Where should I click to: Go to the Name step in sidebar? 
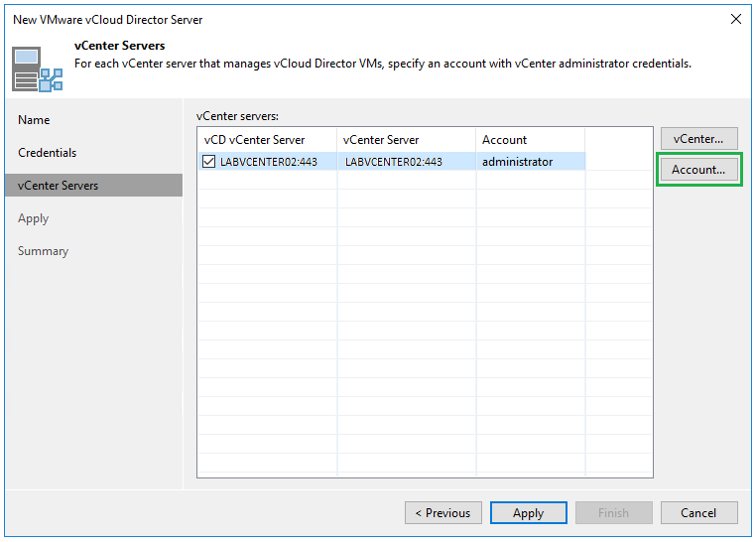34,120
